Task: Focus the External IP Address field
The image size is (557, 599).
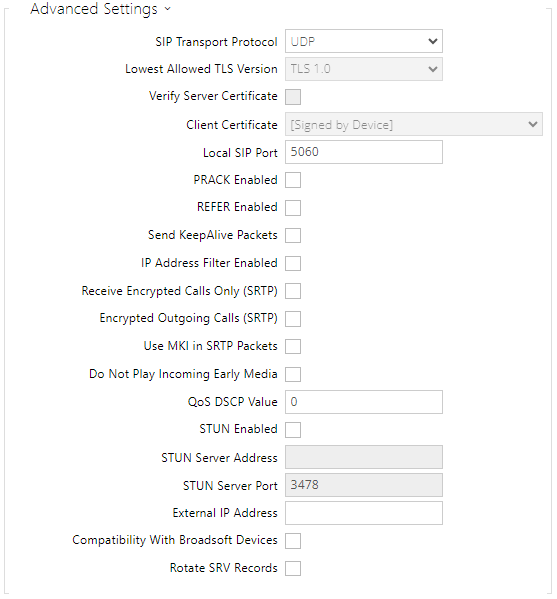Action: point(364,513)
